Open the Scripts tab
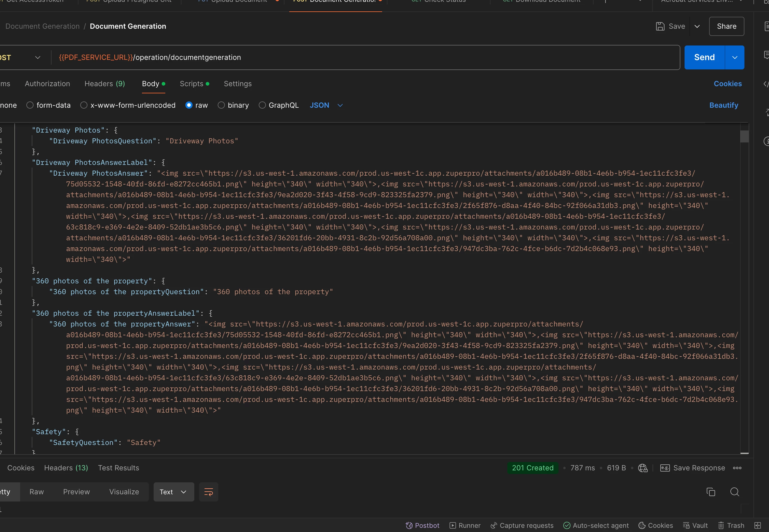Viewport: 769px width, 532px height. [x=191, y=84]
